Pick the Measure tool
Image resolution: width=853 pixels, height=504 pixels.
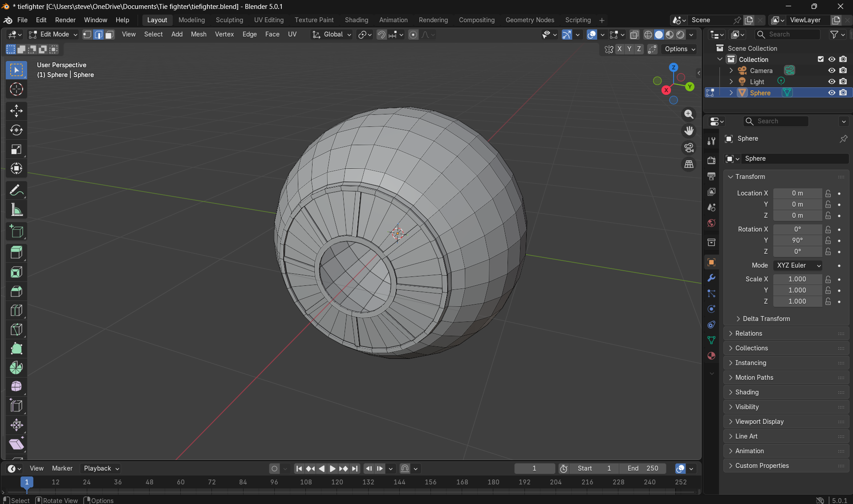(x=16, y=210)
